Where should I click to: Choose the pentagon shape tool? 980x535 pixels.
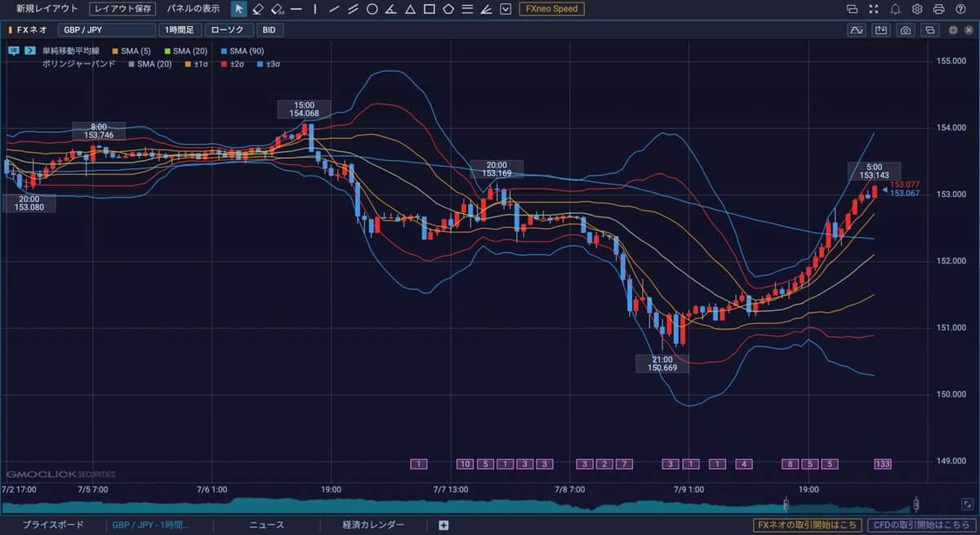448,9
